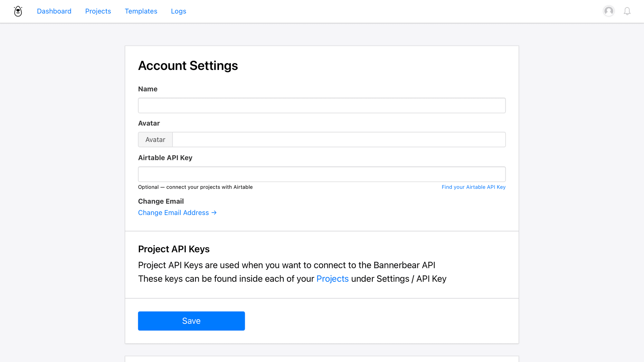644x362 pixels.
Task: Click the Name input field
Action: click(322, 105)
